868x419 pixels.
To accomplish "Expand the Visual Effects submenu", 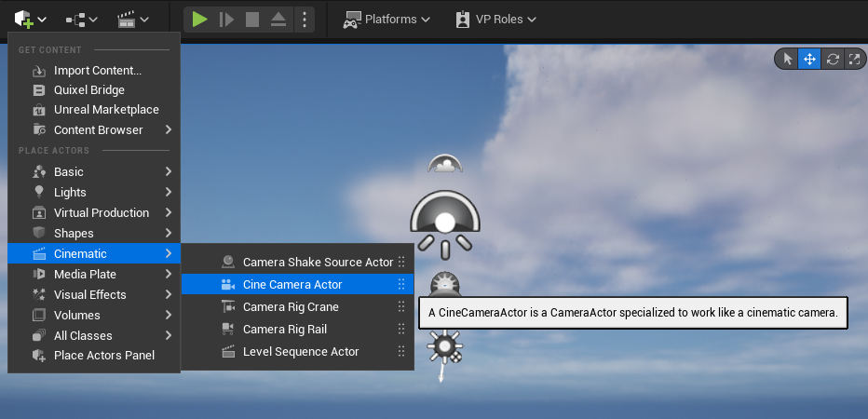I will coord(94,295).
